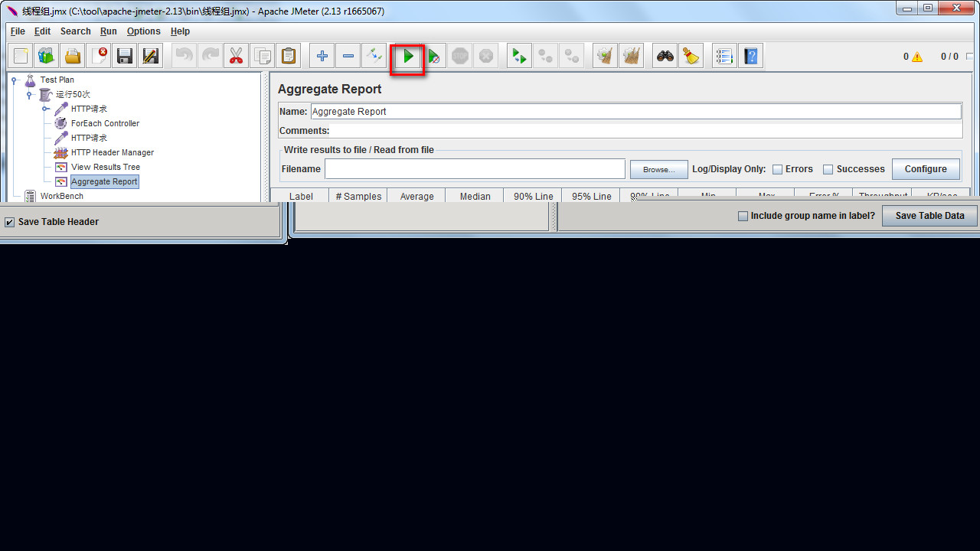Screen dimensions: 980x551
Task: Click the Label column header
Action: 301,196
